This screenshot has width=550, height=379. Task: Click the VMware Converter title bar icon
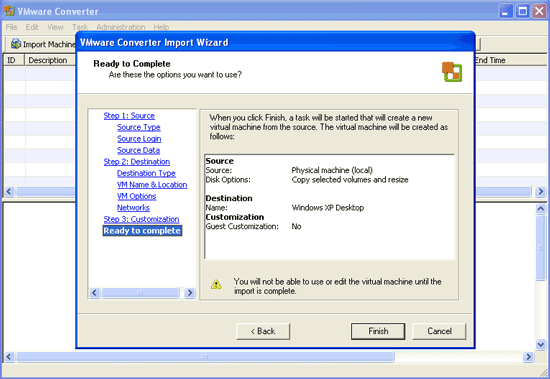coord(9,11)
